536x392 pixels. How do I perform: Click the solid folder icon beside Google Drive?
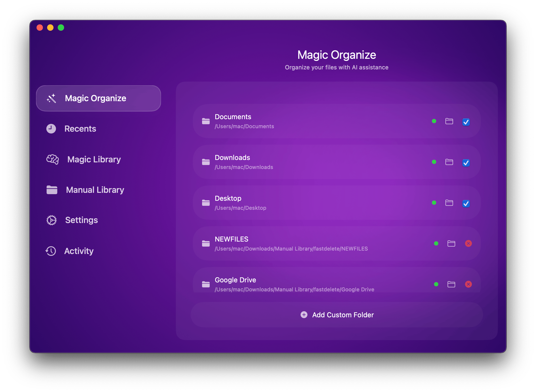[206, 284]
